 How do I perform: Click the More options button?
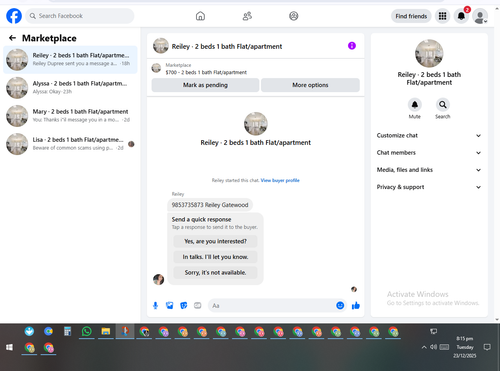(310, 85)
